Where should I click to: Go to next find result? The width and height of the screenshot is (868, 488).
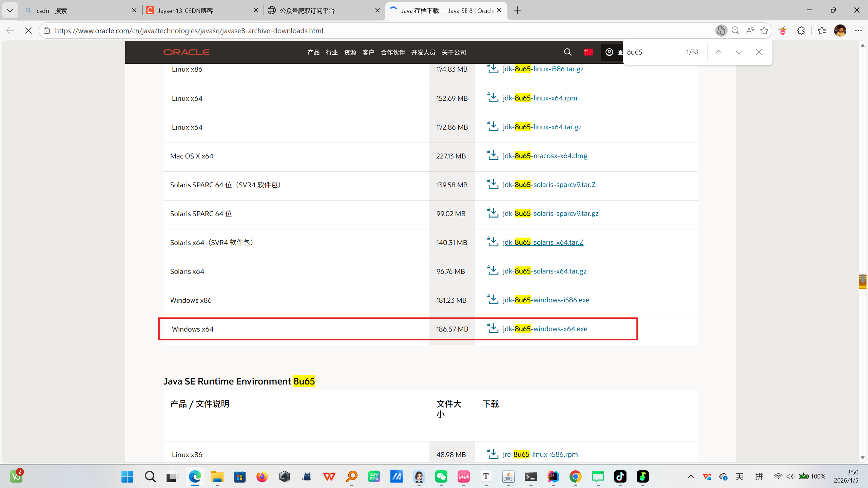[739, 52]
